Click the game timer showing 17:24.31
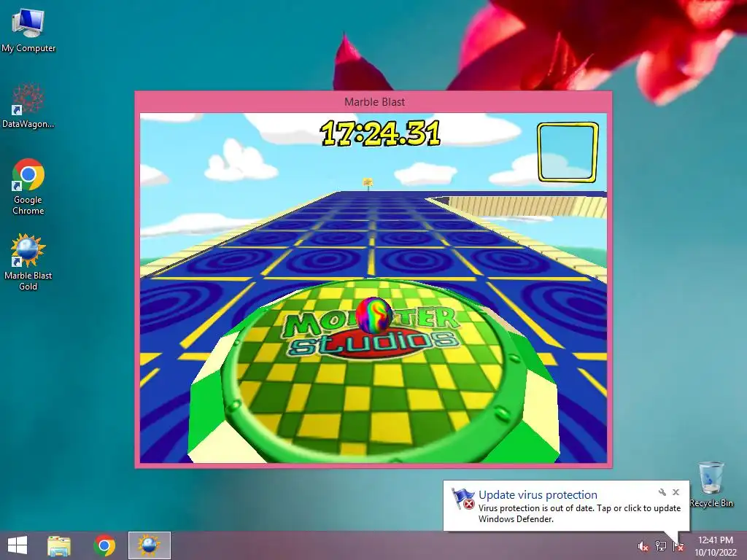Screen dimensions: 747x560 pos(380,133)
